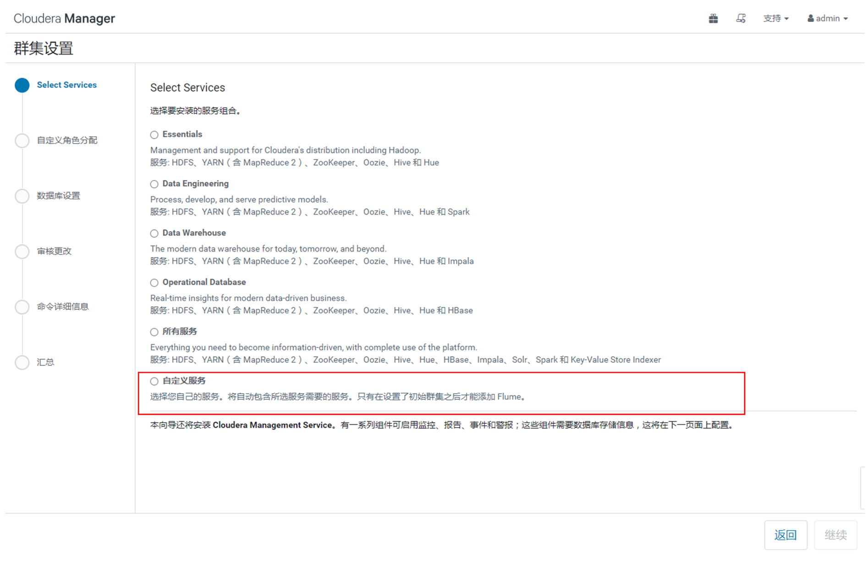Click the 继续 button
Image resolution: width=868 pixels, height=588 pixels.
coord(835,535)
